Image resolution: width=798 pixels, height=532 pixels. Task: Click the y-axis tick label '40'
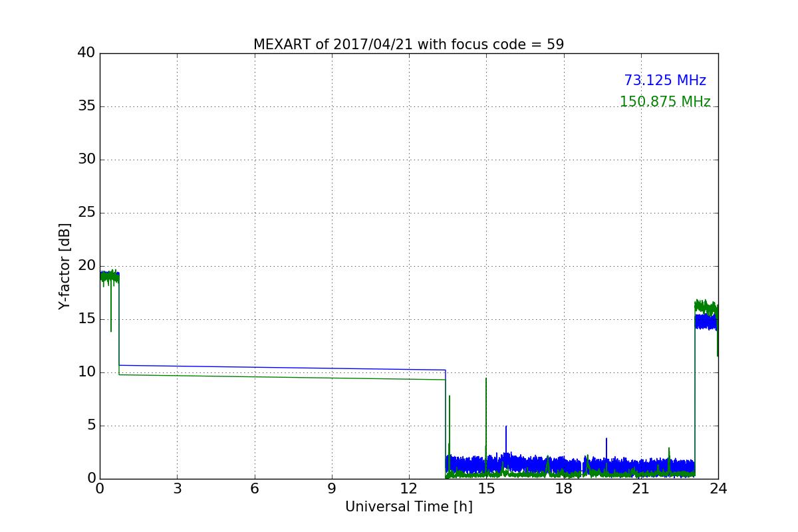click(x=86, y=53)
